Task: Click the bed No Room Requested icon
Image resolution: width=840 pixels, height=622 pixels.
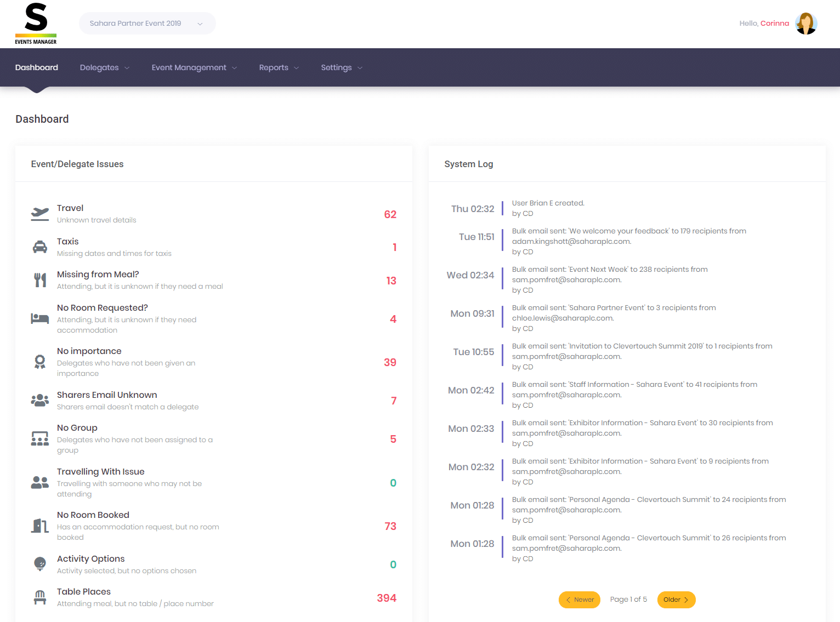Action: pos(39,318)
